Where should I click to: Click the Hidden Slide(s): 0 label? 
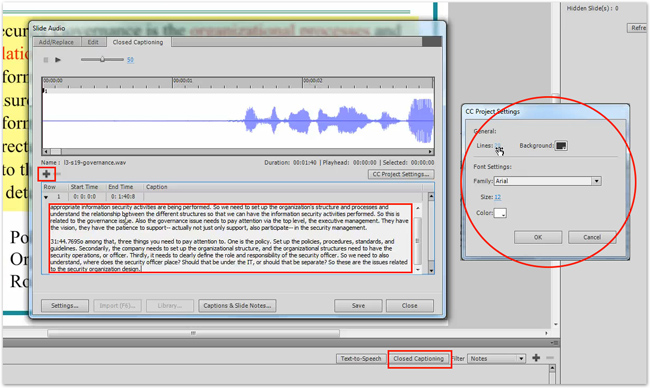click(x=592, y=8)
